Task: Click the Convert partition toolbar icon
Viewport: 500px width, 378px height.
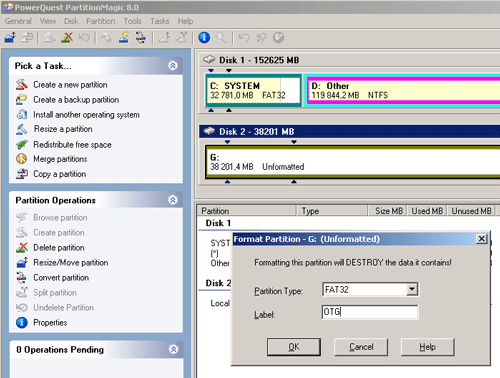Action: [x=141, y=37]
